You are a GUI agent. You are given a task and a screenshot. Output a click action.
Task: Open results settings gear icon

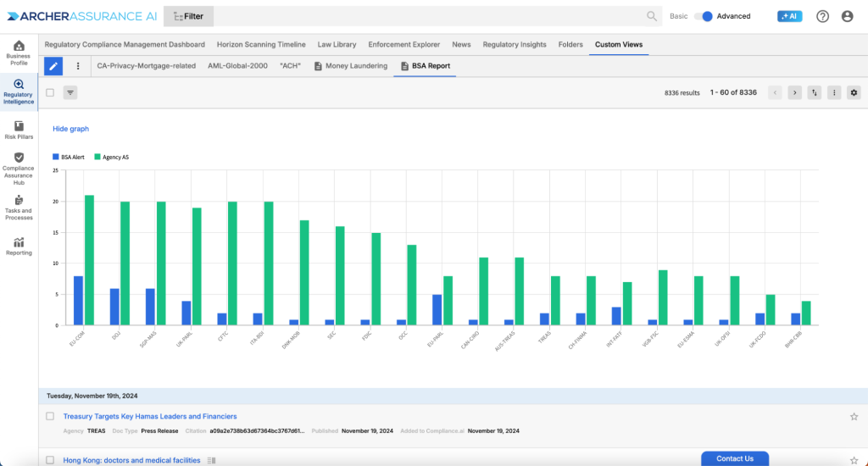pyautogui.click(x=854, y=93)
